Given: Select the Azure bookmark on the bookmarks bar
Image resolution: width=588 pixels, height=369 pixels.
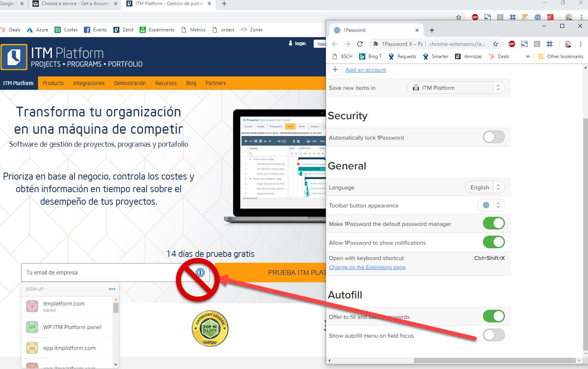Looking at the screenshot, I should [x=37, y=29].
